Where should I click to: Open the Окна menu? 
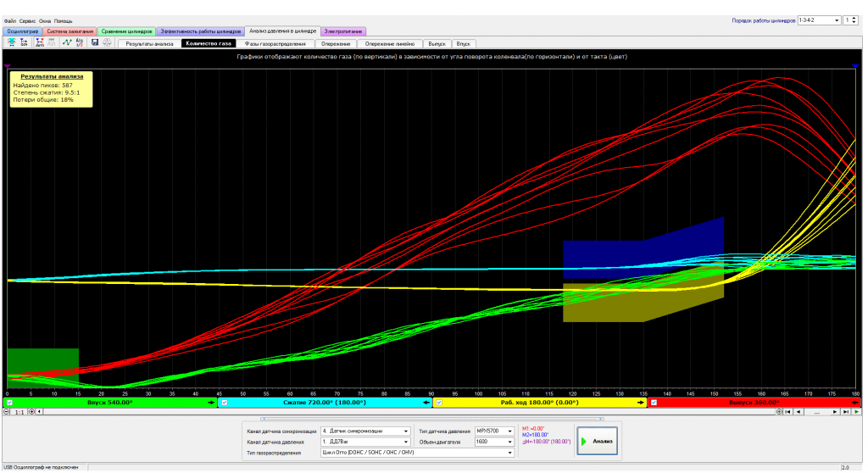(x=45, y=21)
